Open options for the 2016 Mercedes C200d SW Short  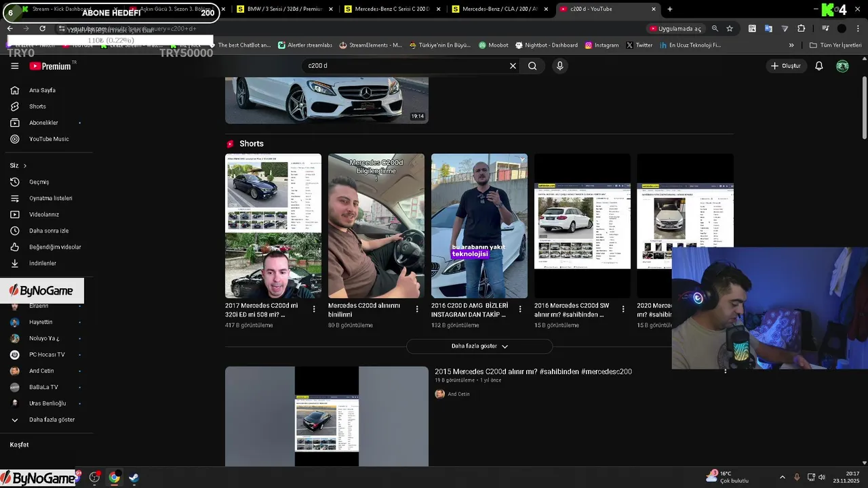tap(623, 309)
